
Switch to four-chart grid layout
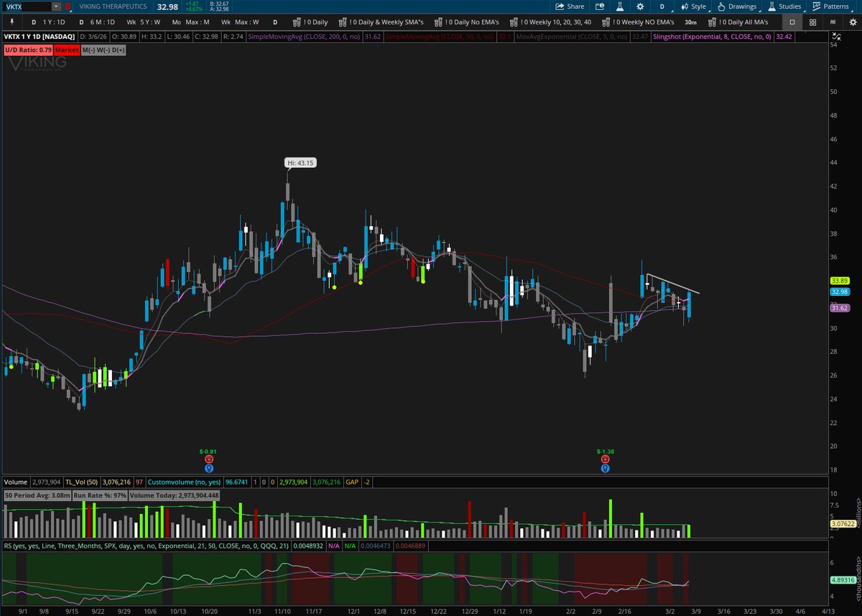[812, 22]
